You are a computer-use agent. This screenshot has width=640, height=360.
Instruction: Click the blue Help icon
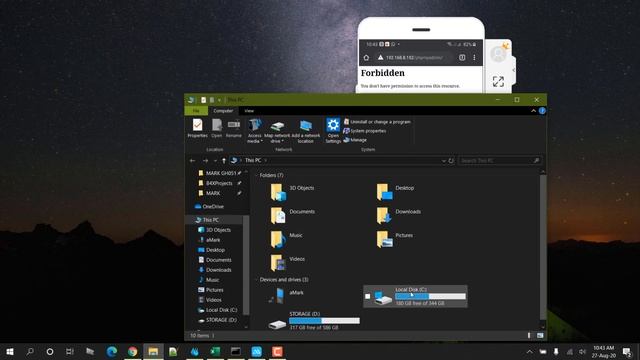[x=542, y=111]
